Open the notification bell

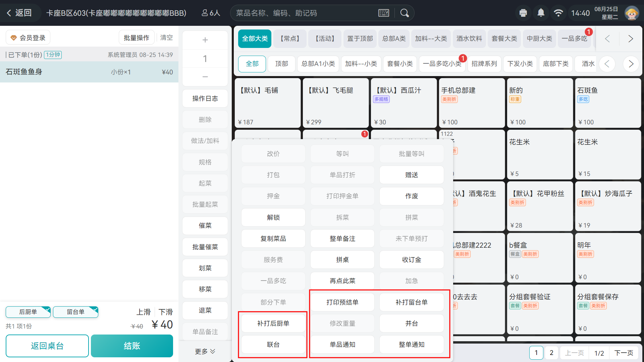coord(541,13)
